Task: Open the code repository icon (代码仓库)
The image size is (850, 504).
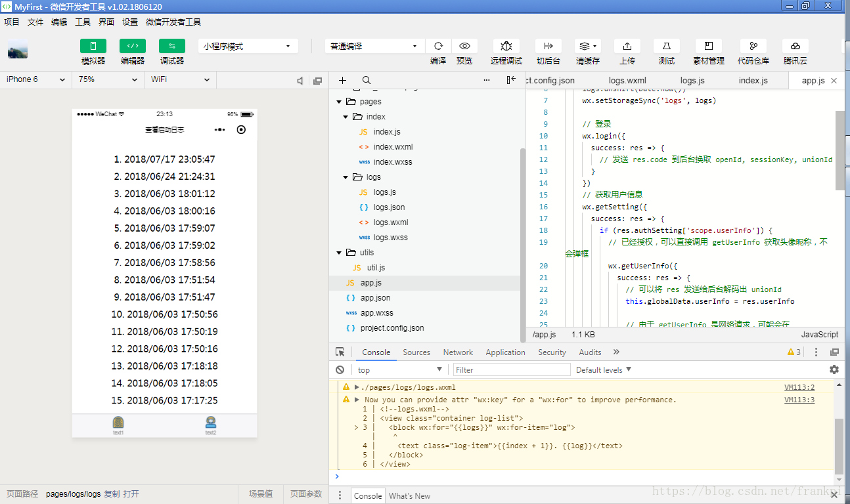Action: point(753,46)
